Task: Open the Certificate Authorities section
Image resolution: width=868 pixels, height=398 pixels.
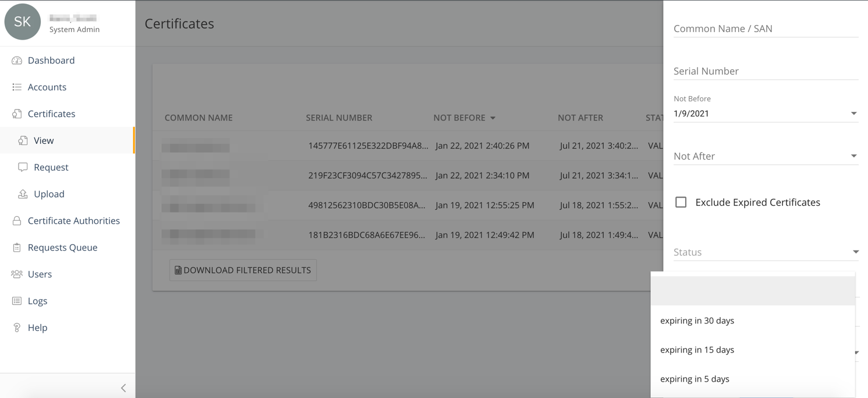Action: coord(74,221)
